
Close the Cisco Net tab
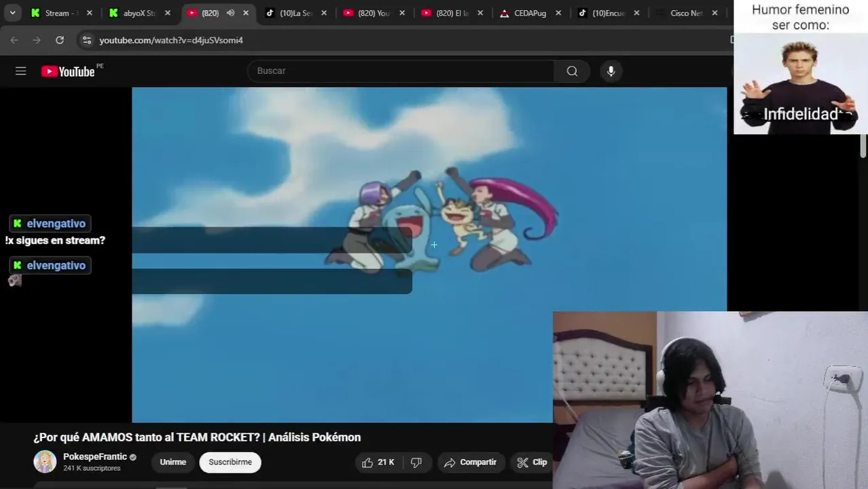715,13
